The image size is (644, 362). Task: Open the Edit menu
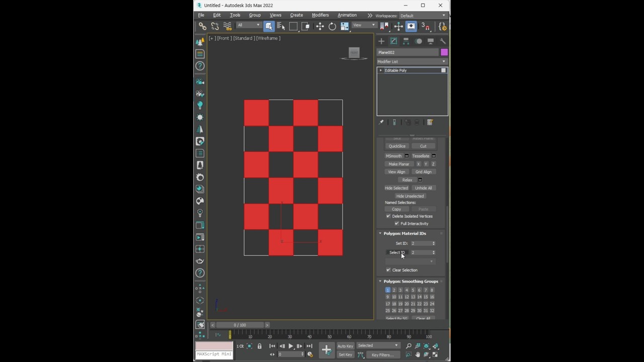click(x=217, y=15)
